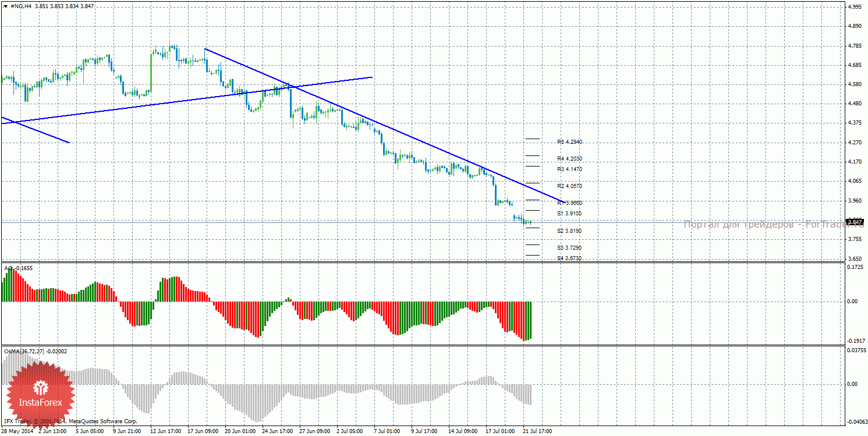
Task: Click the 9 Jun 21:00 time label
Action: 126,431
